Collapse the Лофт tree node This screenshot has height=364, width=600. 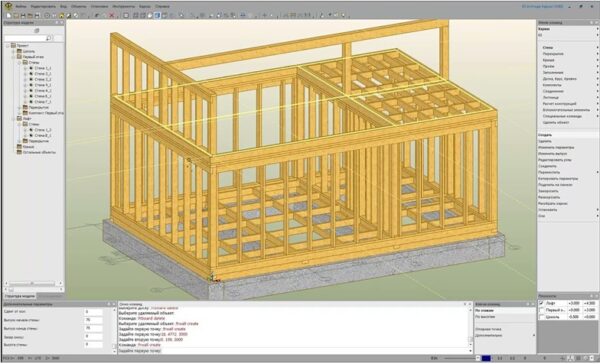13,119
